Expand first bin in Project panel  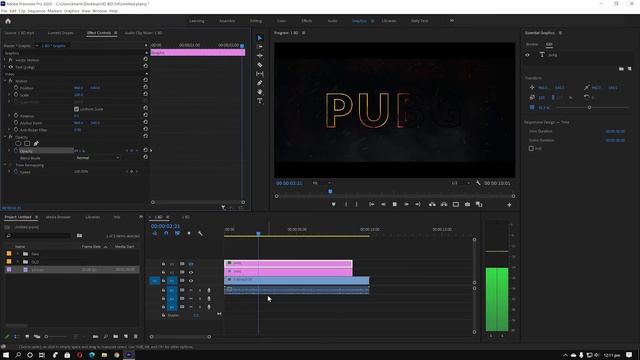pyautogui.click(x=18, y=254)
